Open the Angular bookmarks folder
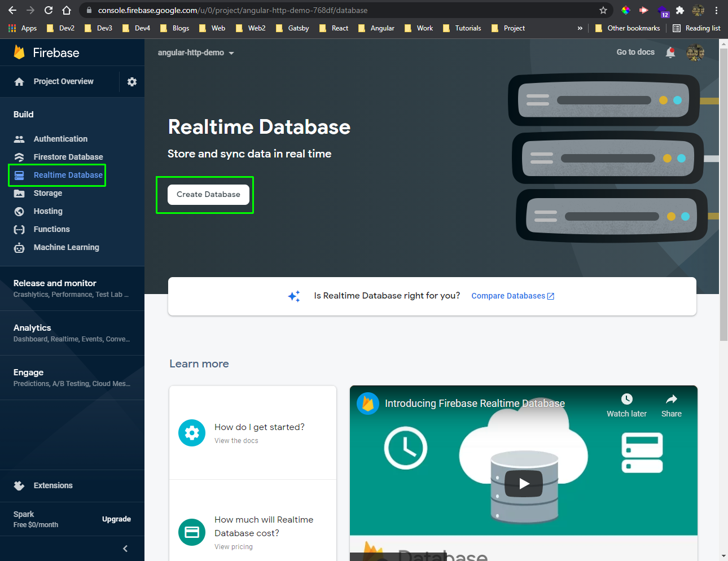Screen dimensions: 728x561 point(376,28)
